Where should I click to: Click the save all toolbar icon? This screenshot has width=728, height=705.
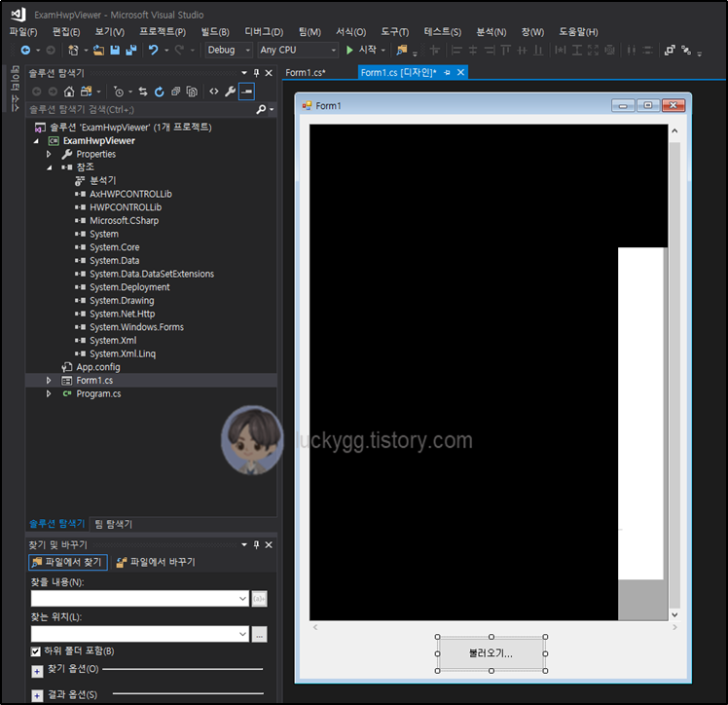coord(131,51)
